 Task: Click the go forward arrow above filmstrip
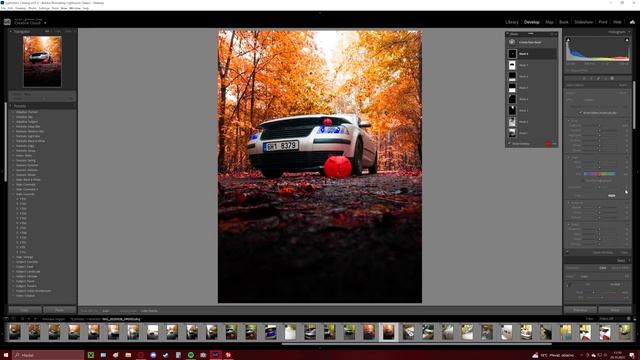pos(35,319)
